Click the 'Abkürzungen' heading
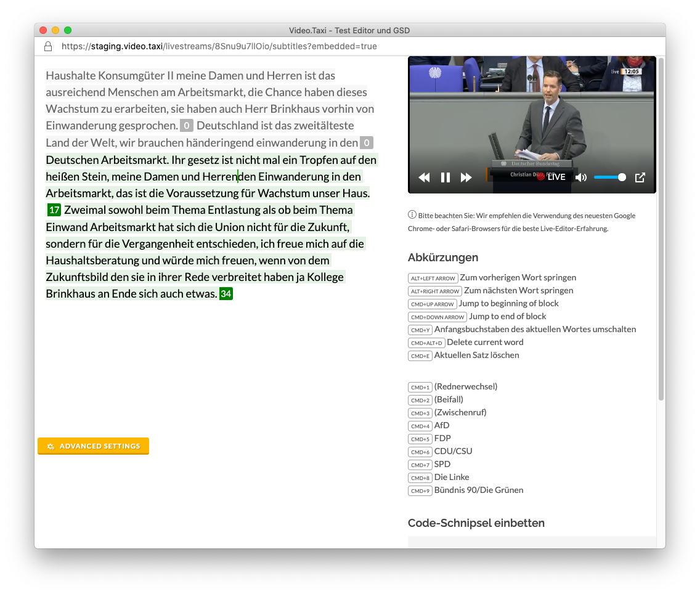 [443, 258]
